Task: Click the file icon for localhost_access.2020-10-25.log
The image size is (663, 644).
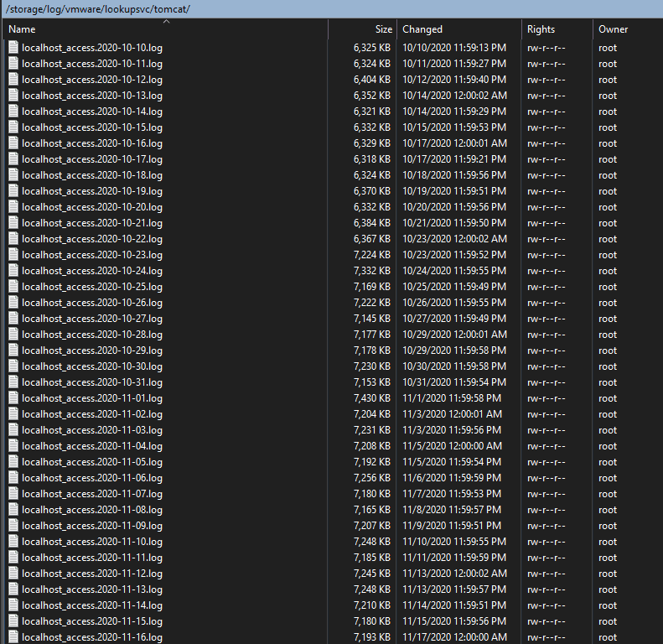Action: [13, 287]
